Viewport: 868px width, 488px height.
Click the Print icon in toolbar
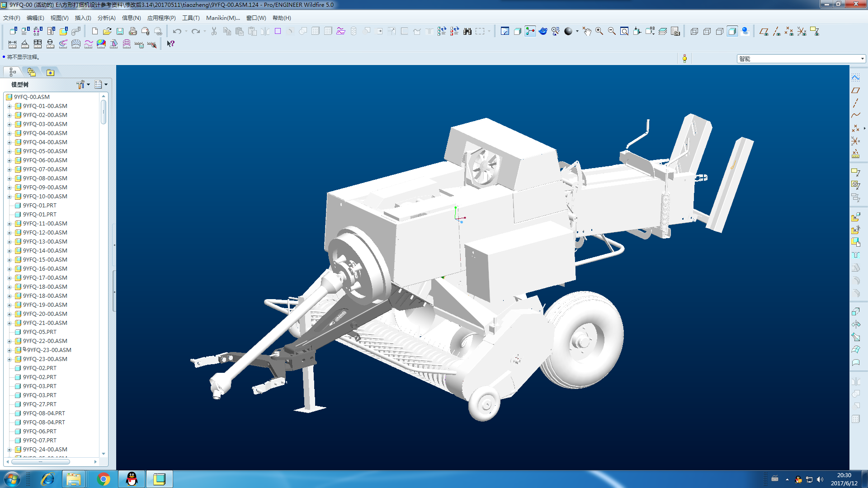click(x=132, y=31)
